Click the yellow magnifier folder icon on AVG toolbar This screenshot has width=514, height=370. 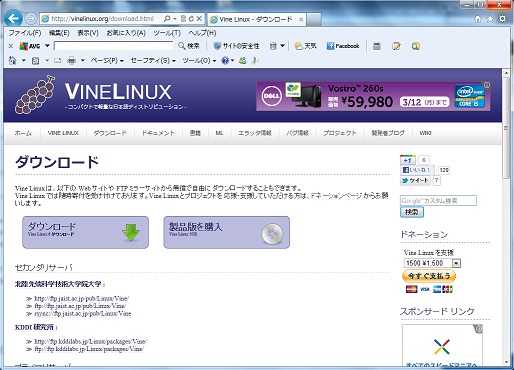[415, 46]
